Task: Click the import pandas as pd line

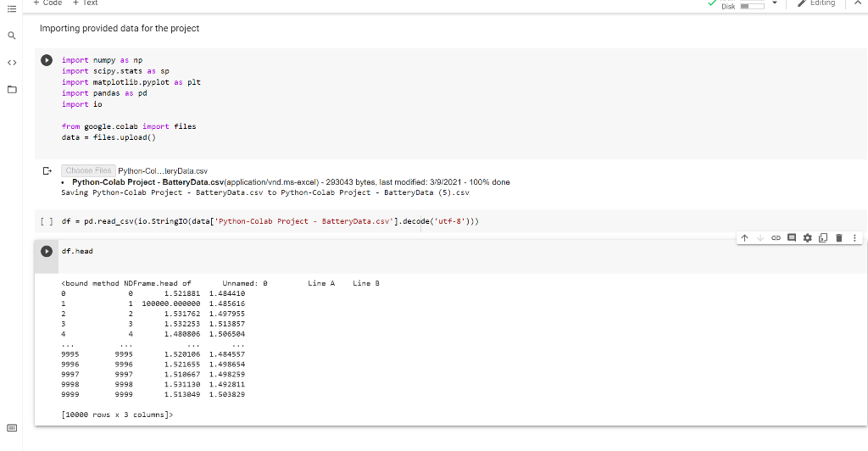Action: (104, 93)
